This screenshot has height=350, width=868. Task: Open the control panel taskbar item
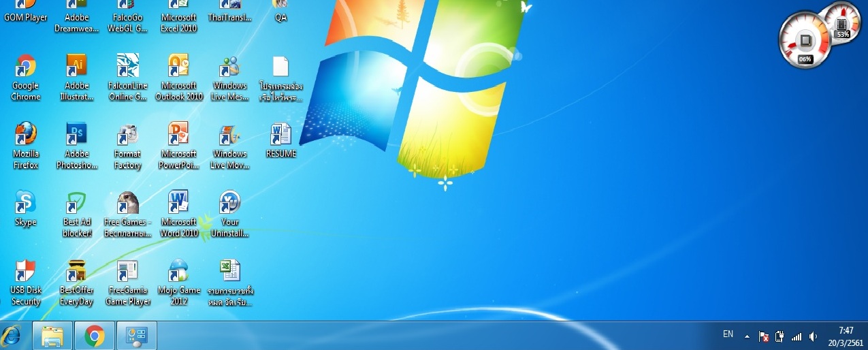click(x=137, y=336)
